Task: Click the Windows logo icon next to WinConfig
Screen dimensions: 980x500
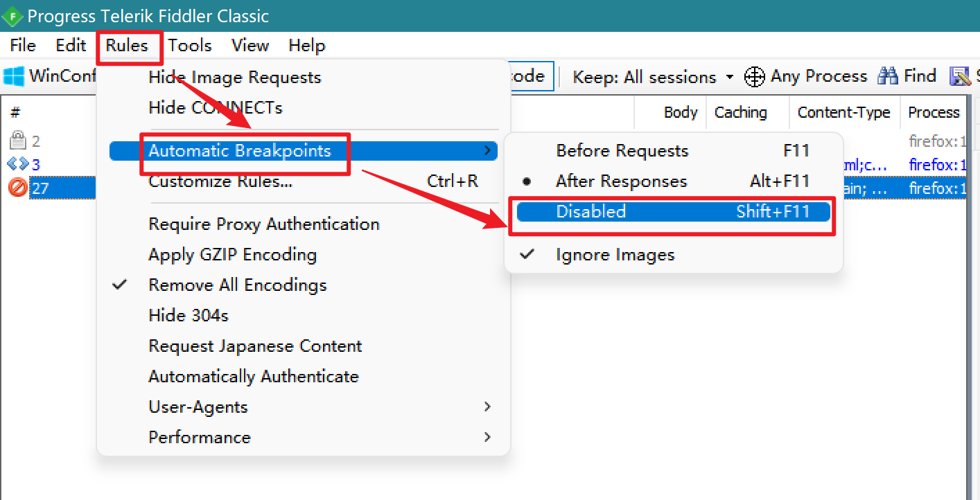Action: [14, 76]
